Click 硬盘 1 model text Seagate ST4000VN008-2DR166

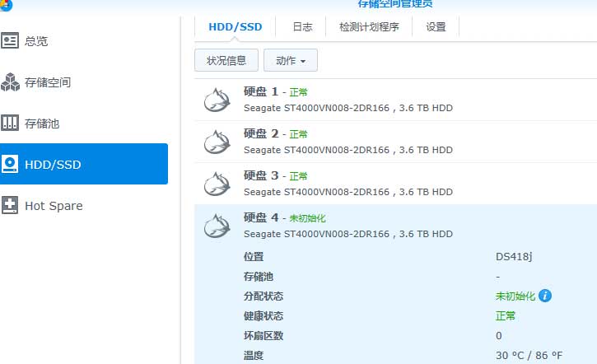click(317, 108)
